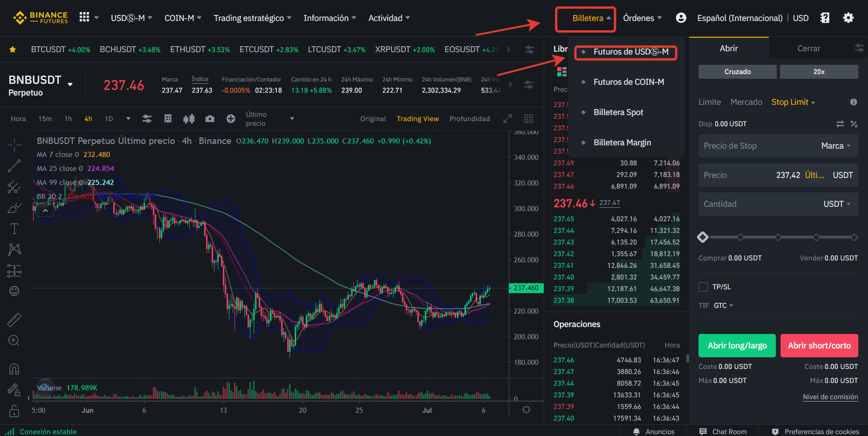The image size is (868, 436).
Task: Expand the Información menu
Action: click(330, 18)
